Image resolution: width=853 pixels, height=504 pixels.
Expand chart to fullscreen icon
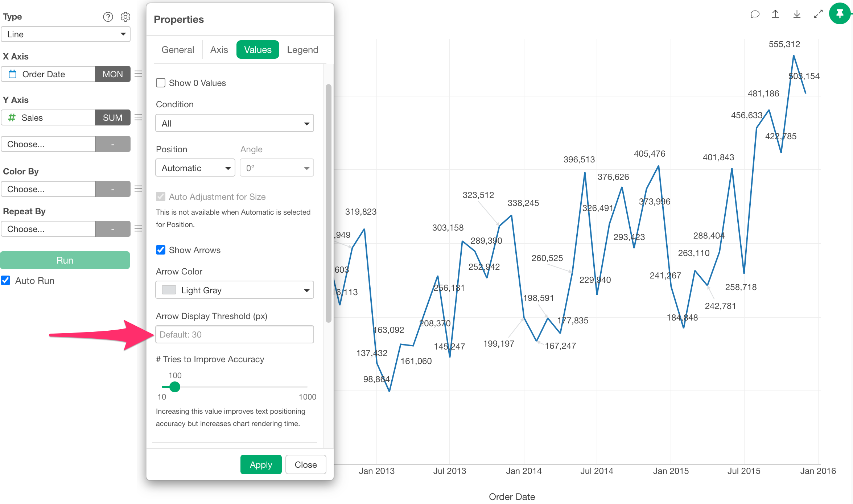click(x=818, y=14)
